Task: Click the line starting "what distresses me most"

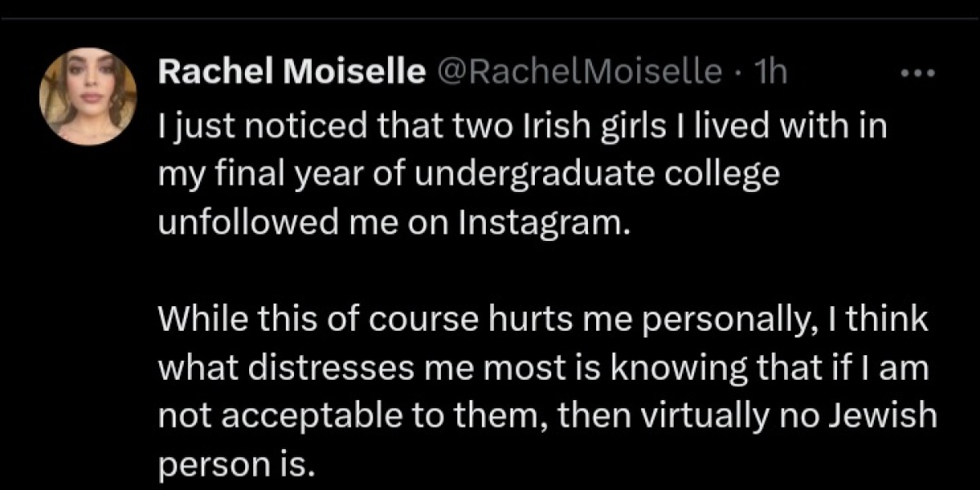Action: [544, 367]
